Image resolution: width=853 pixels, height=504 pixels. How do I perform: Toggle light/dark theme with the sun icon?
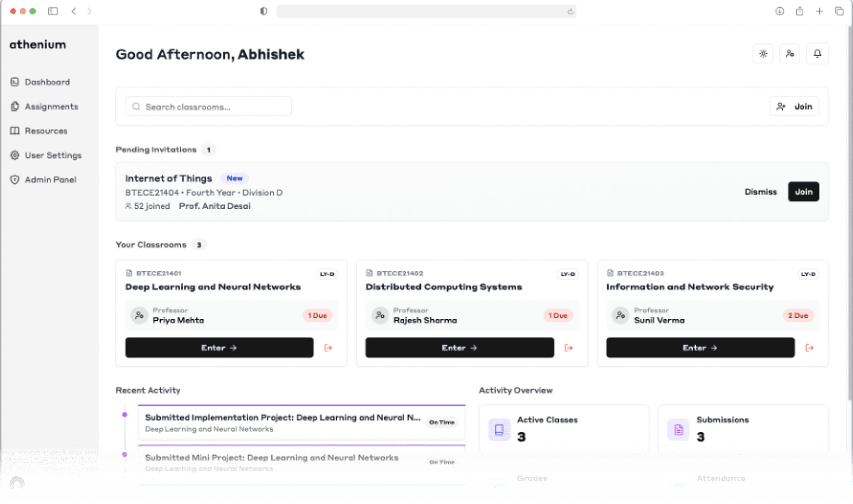tap(763, 54)
